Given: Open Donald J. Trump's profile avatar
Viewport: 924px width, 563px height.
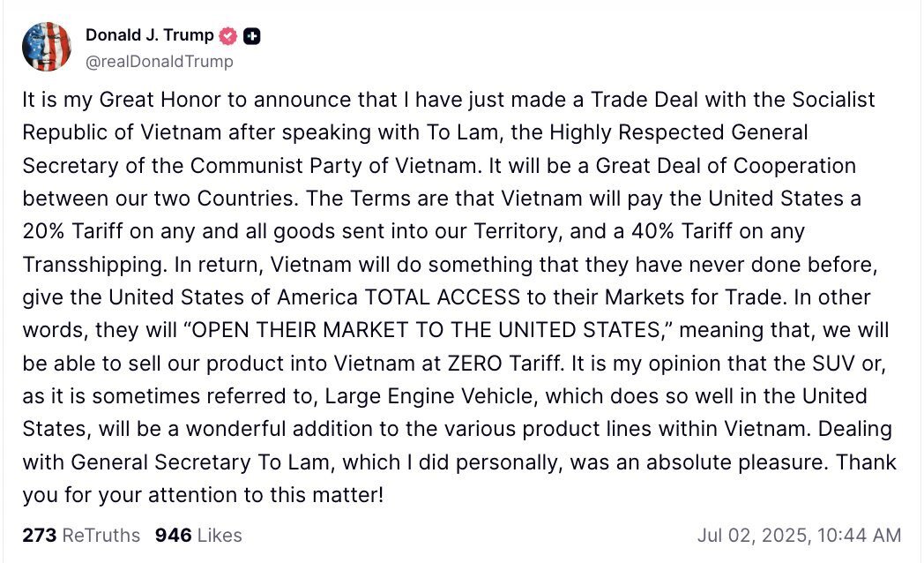Looking at the screenshot, I should [47, 47].
